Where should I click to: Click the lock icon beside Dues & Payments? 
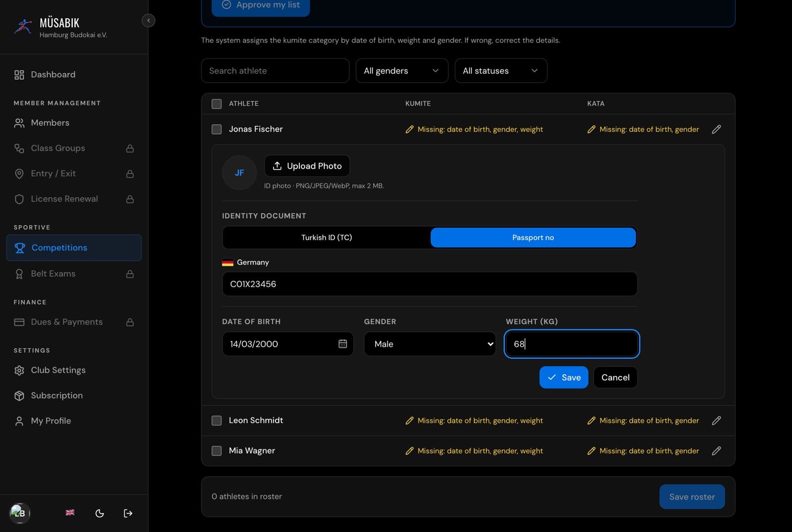[x=130, y=322]
